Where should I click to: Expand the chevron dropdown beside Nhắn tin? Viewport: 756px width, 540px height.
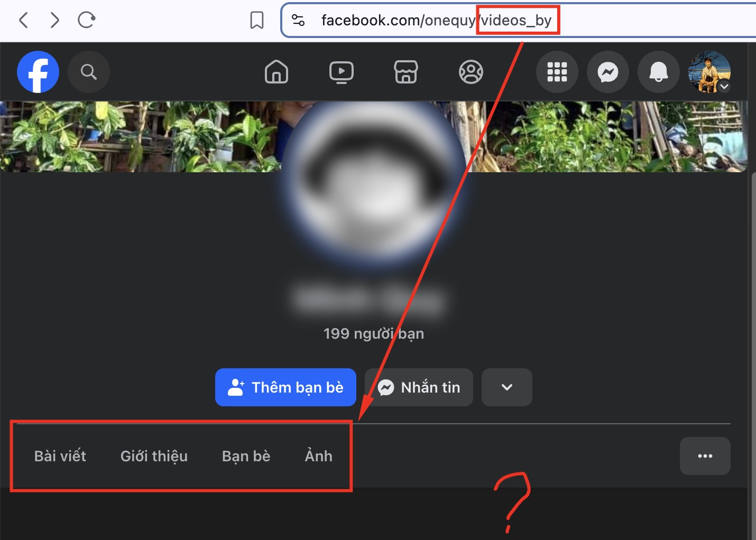coord(507,387)
